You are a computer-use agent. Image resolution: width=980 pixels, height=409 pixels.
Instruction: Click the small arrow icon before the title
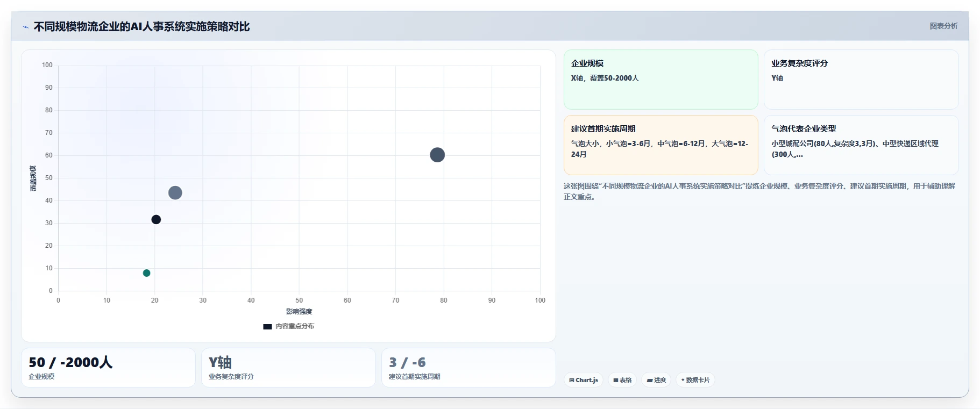pos(25,27)
